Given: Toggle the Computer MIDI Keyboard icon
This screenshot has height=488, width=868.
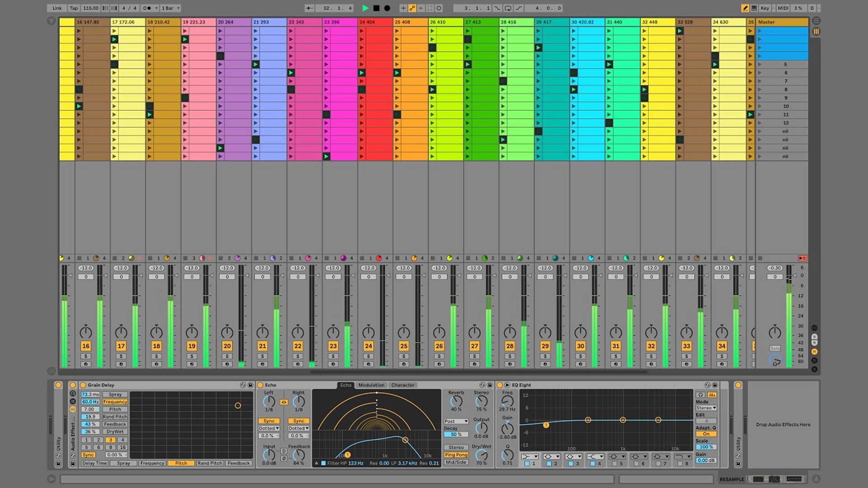Looking at the screenshot, I should click(x=754, y=8).
